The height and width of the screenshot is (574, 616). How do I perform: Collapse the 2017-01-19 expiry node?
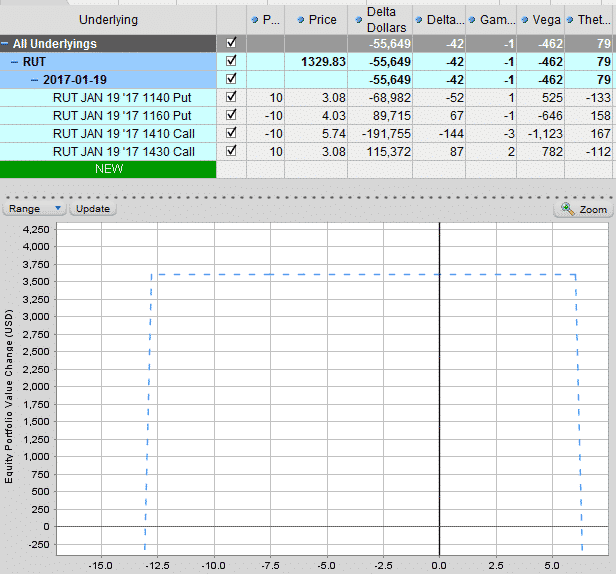pyautogui.click(x=35, y=80)
